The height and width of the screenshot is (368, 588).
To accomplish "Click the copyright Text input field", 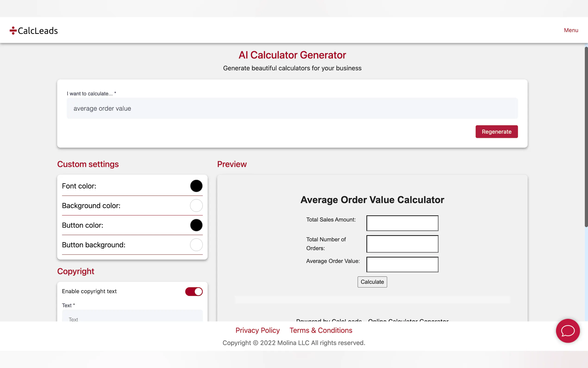I will 132,316.
